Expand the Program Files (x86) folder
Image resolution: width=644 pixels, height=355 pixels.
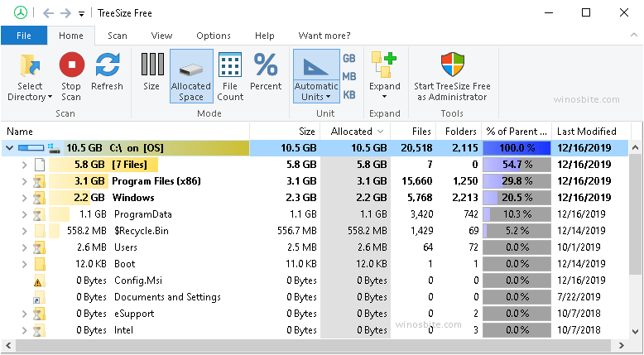24,181
